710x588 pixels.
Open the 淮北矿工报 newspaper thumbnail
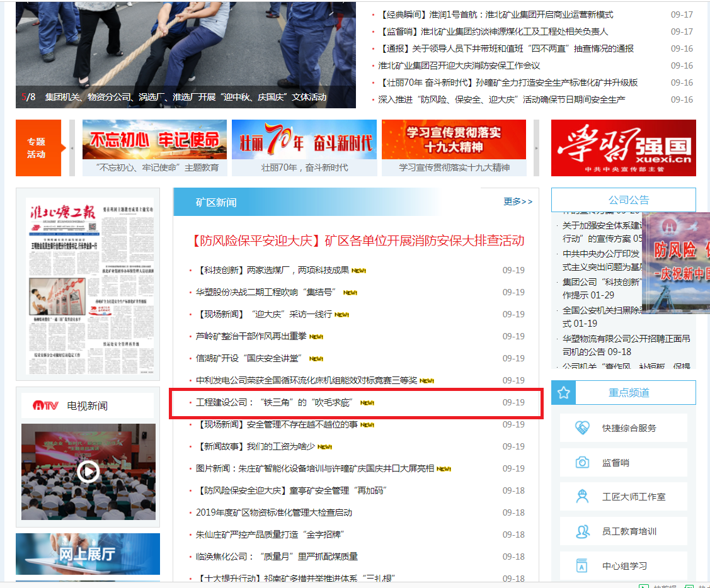pyautogui.click(x=88, y=283)
